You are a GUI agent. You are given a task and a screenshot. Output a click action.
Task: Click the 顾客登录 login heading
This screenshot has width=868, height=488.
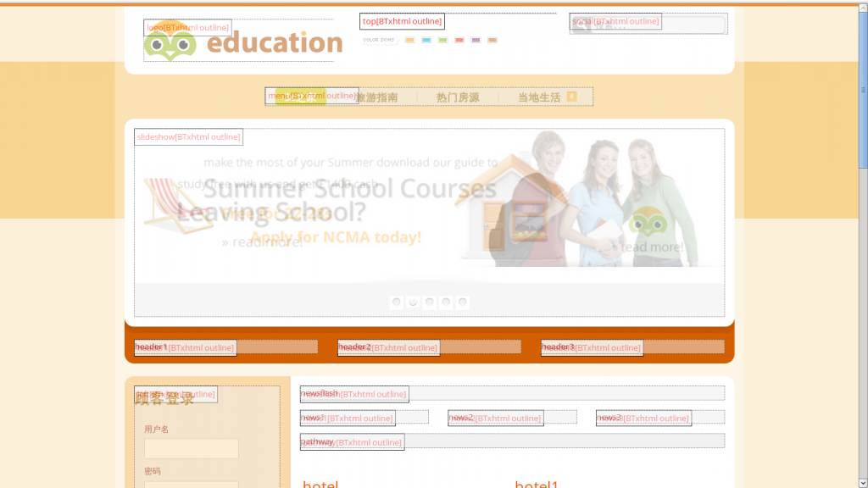[165, 398]
